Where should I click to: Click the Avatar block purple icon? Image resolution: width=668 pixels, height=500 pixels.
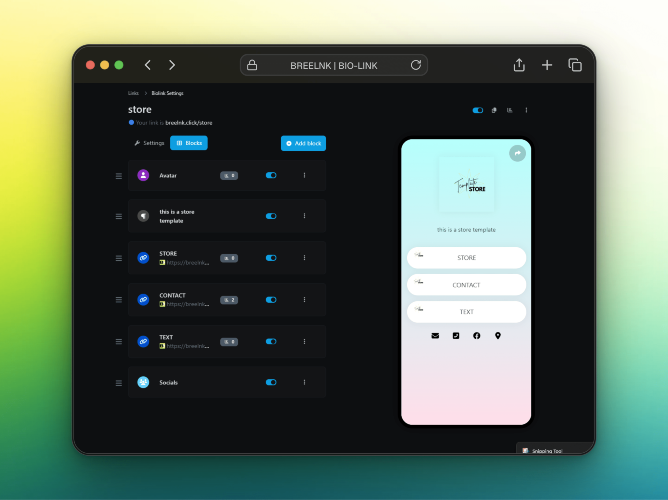click(143, 175)
